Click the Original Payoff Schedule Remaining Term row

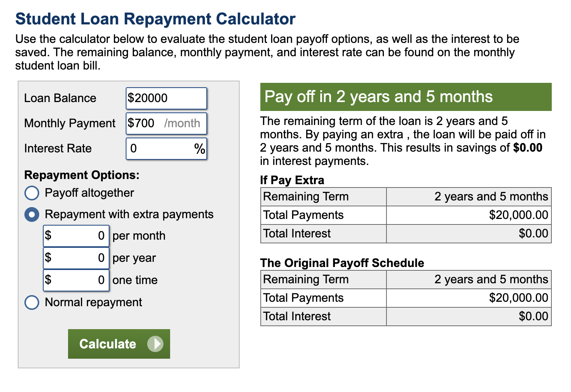406,280
